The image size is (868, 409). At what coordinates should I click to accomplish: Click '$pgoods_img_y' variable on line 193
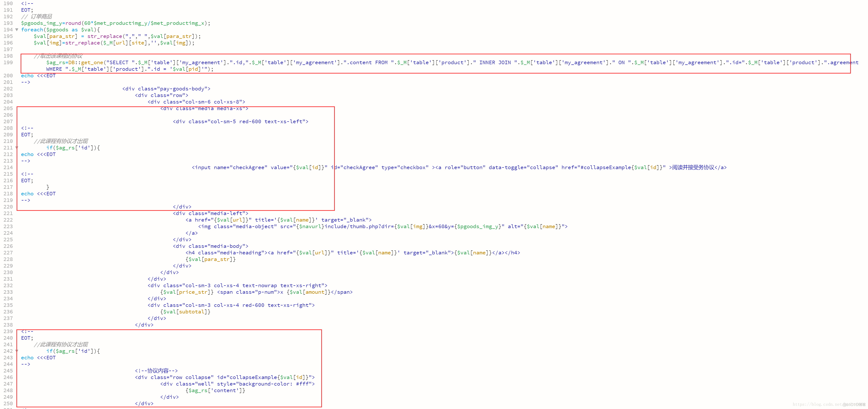41,23
